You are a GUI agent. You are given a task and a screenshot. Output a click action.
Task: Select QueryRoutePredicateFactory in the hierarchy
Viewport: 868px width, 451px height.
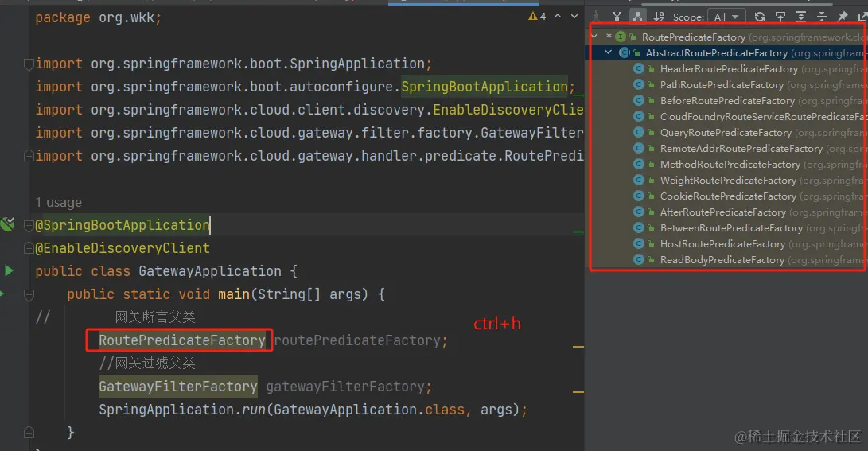pos(726,133)
